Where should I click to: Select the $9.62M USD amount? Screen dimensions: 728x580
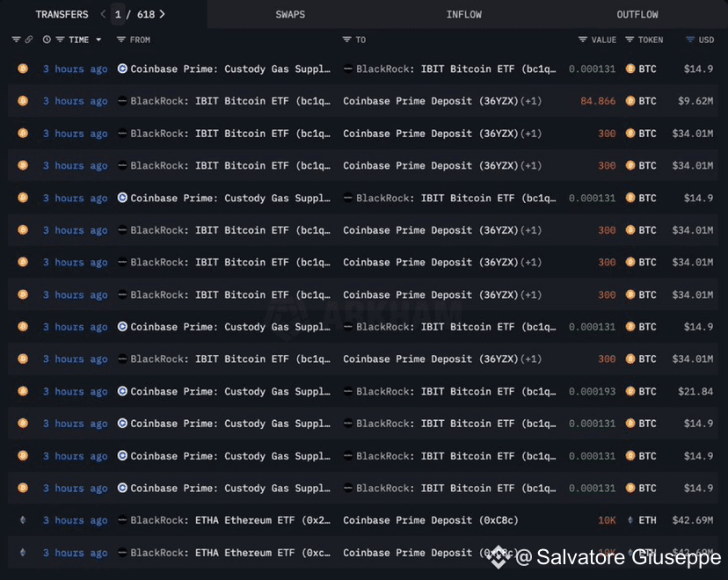[695, 101]
